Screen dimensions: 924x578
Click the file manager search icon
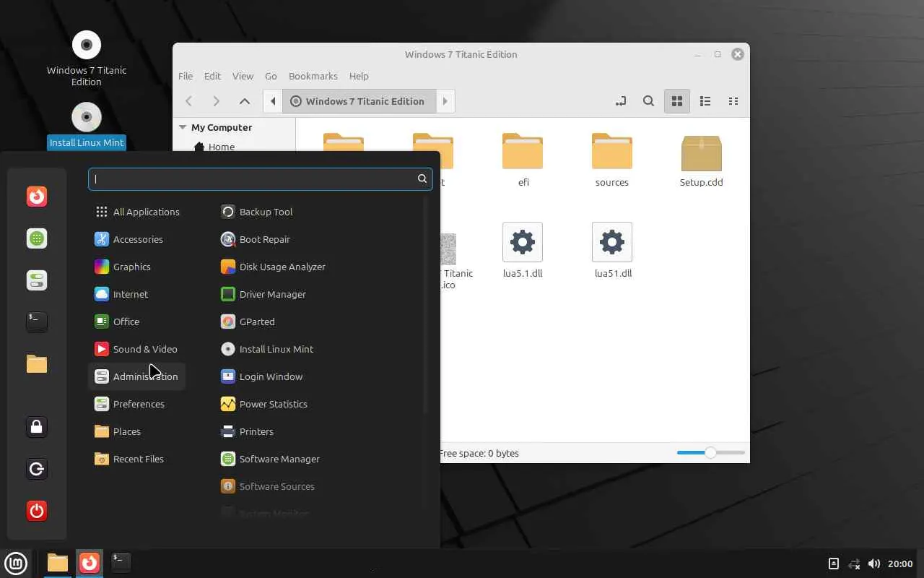click(648, 101)
